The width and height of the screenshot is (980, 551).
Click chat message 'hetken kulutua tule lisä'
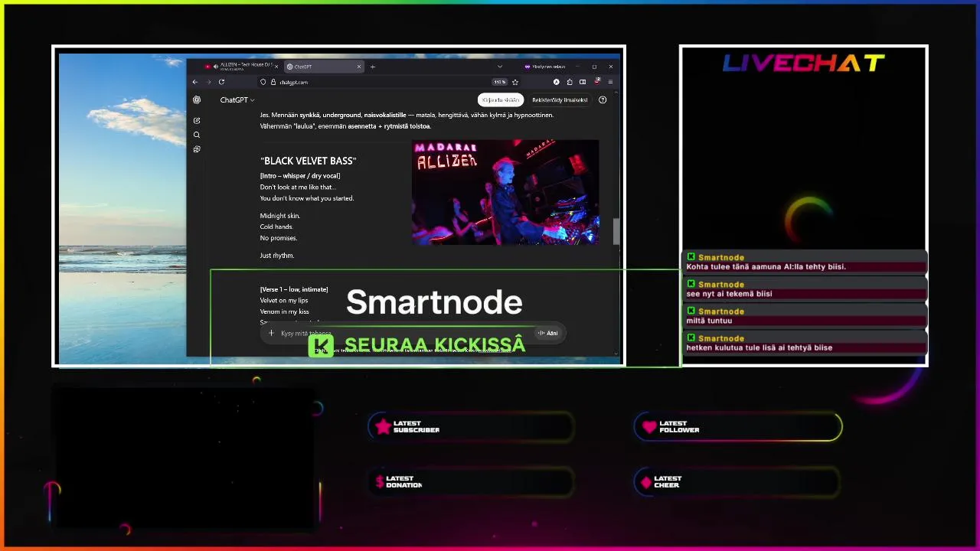pos(759,347)
